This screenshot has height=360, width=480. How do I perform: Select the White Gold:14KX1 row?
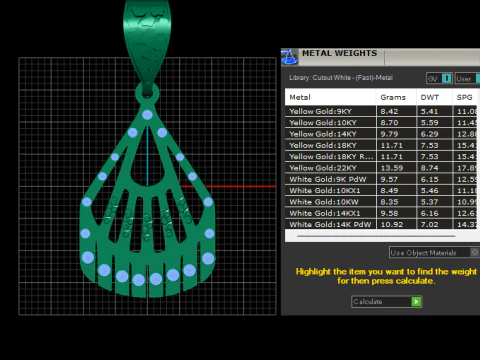click(381, 213)
